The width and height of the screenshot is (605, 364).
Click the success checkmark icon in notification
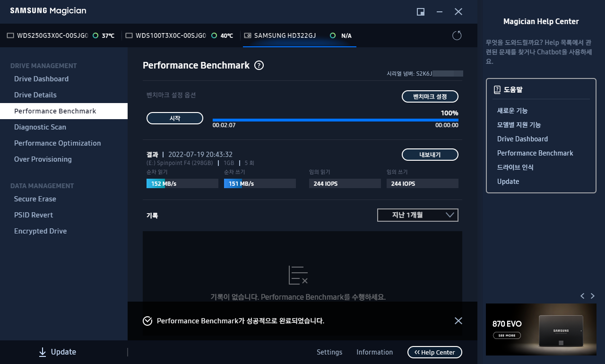point(147,321)
